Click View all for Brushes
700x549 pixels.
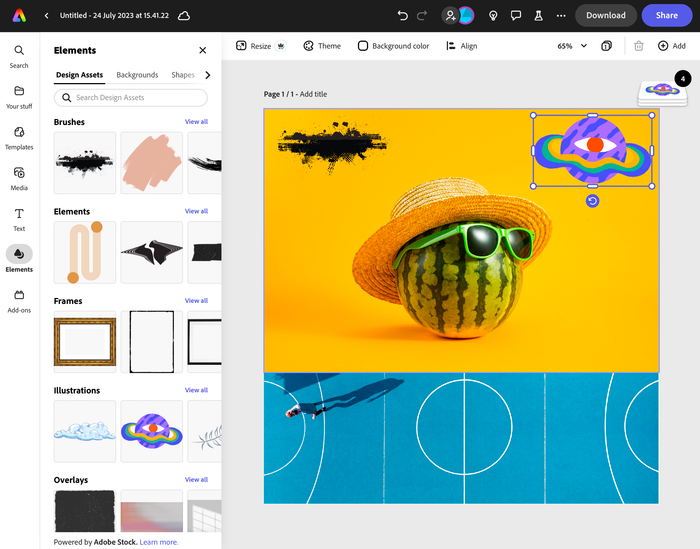coord(196,122)
